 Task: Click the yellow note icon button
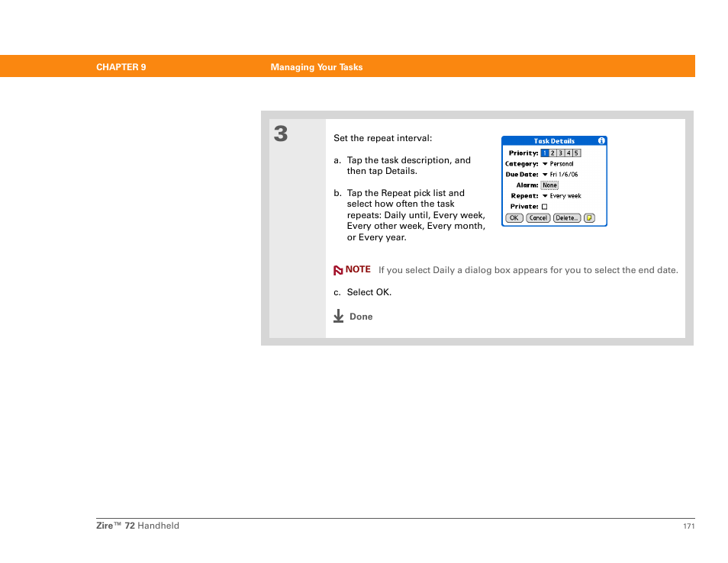(589, 217)
